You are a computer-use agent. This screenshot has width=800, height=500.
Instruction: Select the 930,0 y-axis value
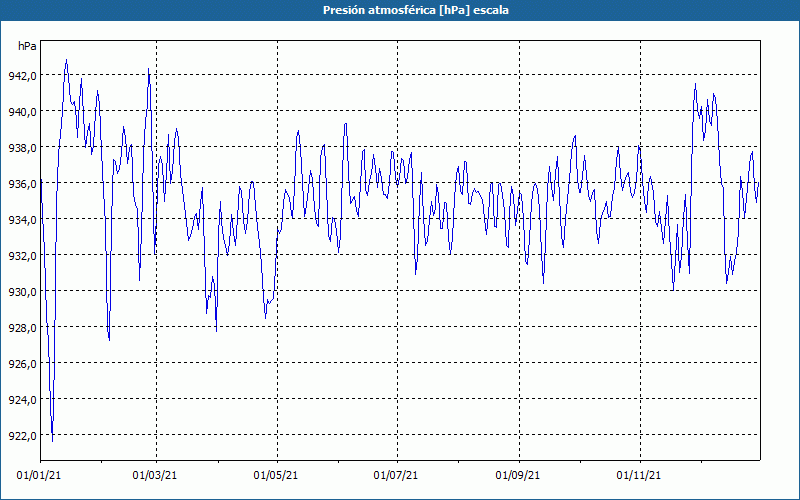pos(22,292)
